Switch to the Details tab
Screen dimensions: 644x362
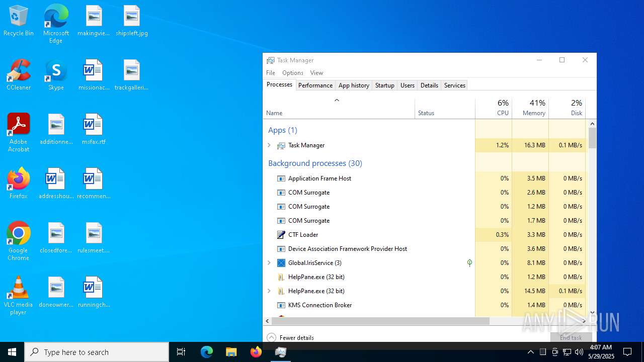click(429, 85)
